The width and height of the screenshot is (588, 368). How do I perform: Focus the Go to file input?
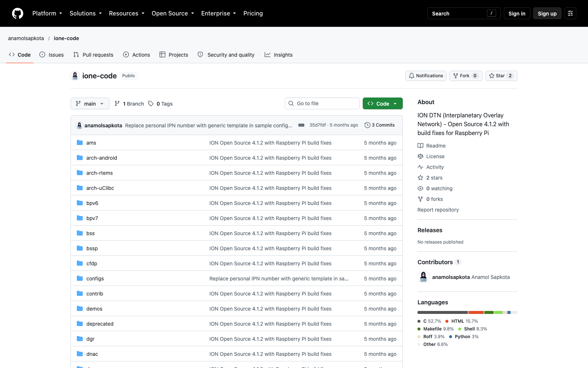(322, 103)
